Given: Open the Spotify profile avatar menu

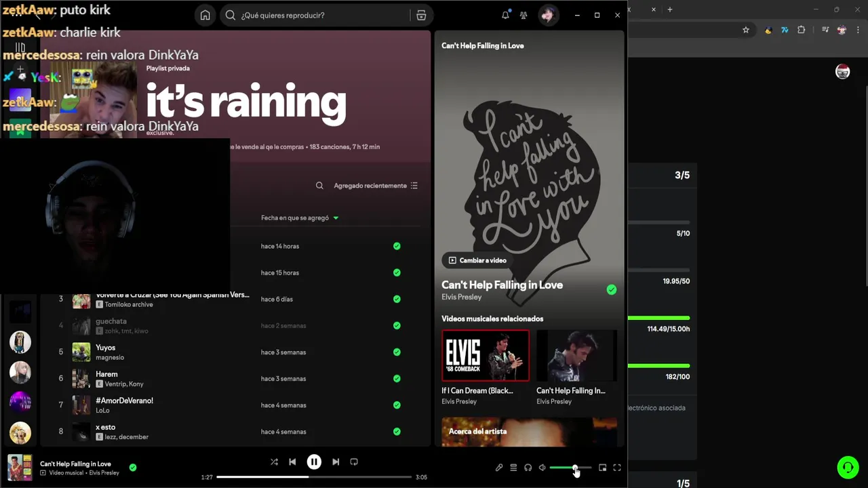Looking at the screenshot, I should (548, 15).
